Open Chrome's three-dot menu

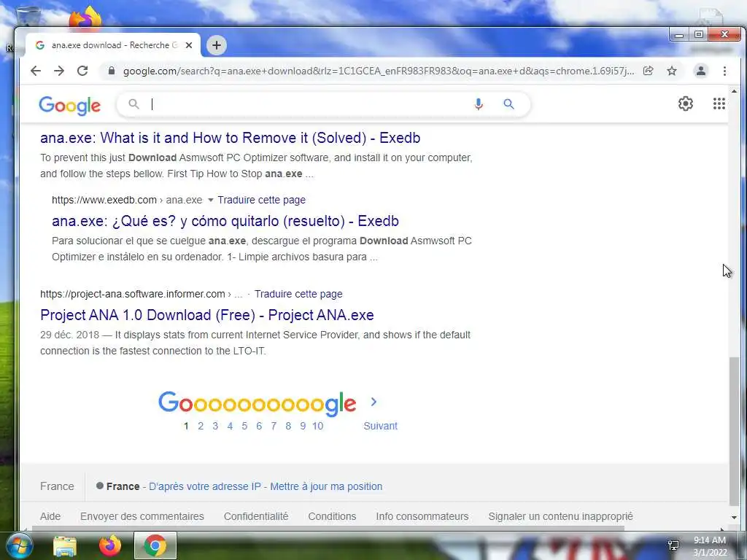pyautogui.click(x=724, y=71)
